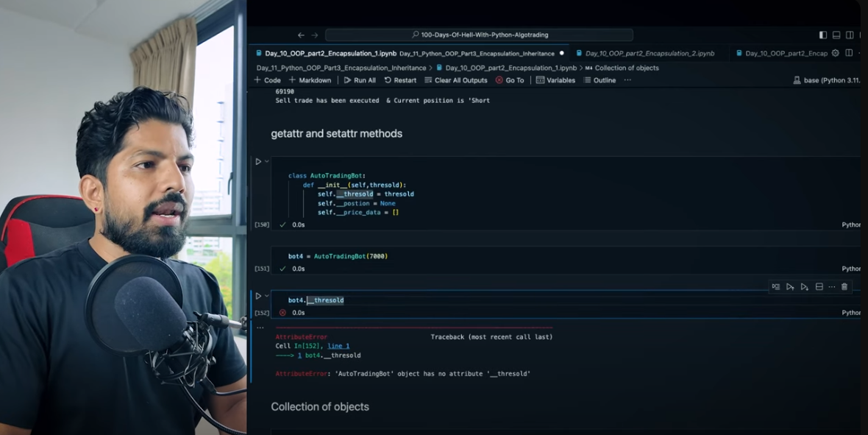
Task: Run the AutoTradingBot class cell
Action: pyautogui.click(x=258, y=162)
